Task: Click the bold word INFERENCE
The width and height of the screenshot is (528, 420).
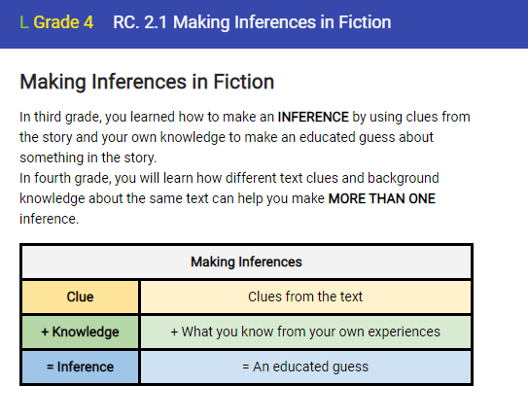Action: pos(313,117)
